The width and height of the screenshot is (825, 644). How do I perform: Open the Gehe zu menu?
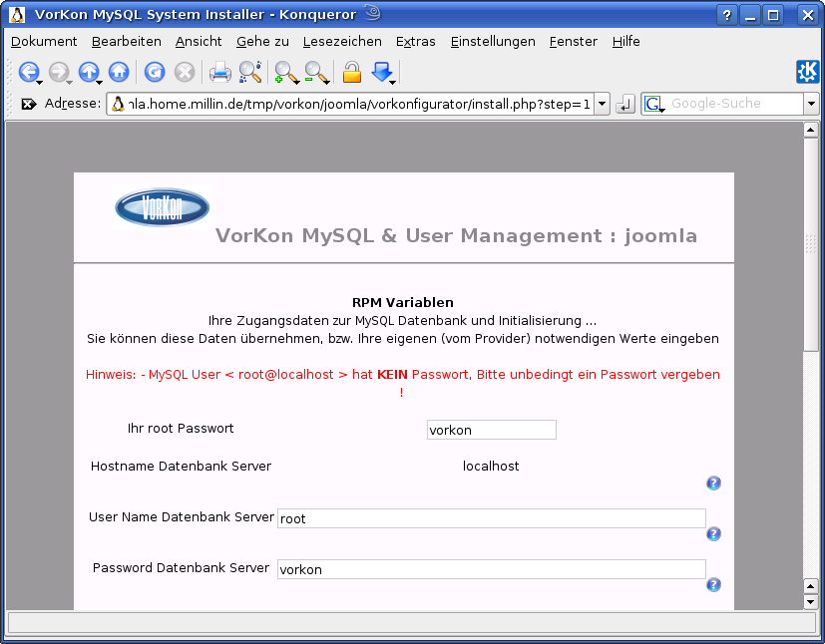[262, 42]
